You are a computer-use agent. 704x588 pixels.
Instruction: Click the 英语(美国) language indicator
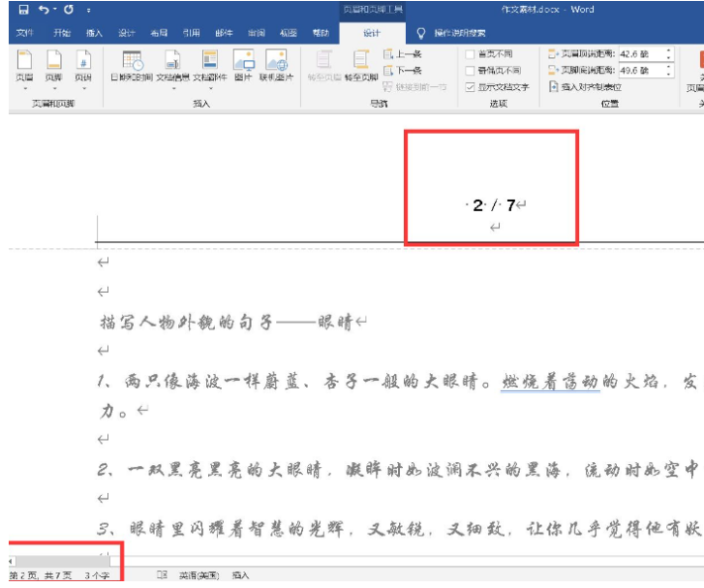199,575
